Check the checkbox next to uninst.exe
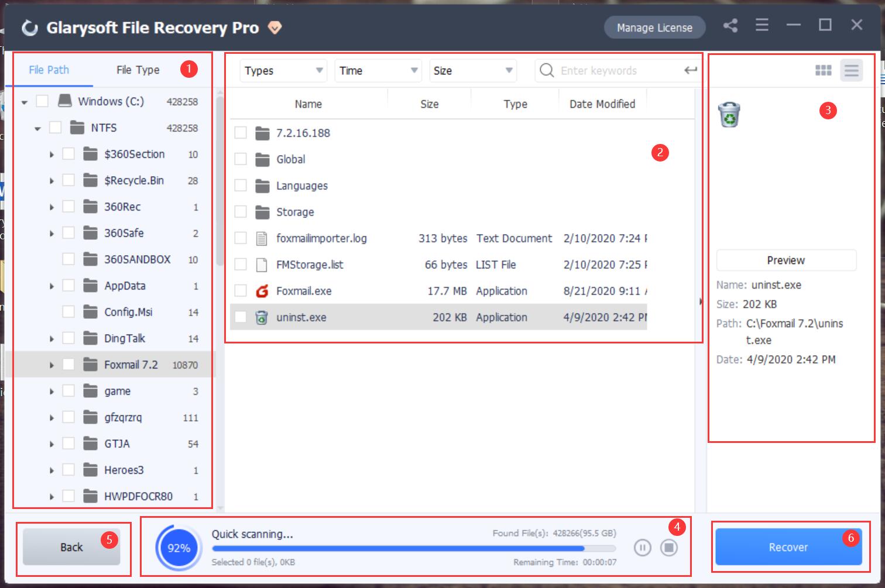The height and width of the screenshot is (588, 885). coord(240,317)
